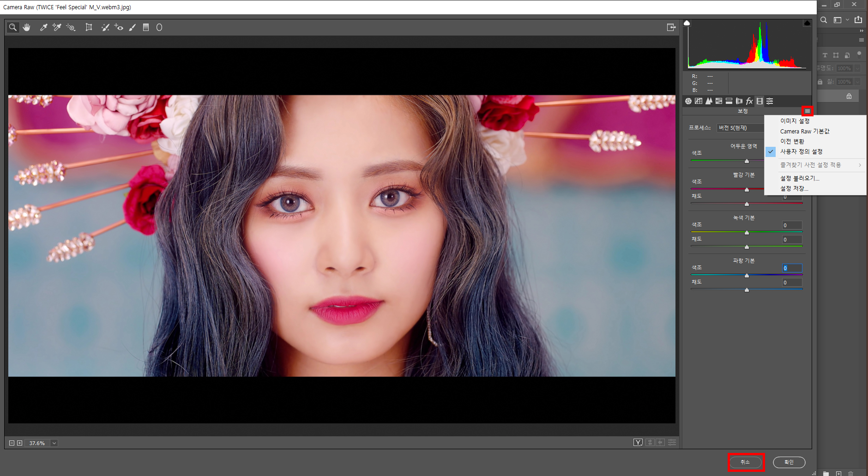Toggle current panel settings icon
868x476 pixels.
point(672,442)
